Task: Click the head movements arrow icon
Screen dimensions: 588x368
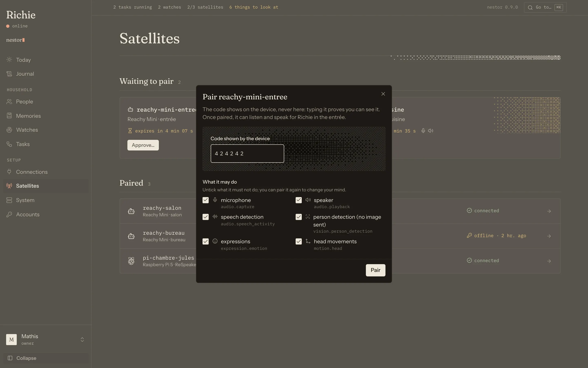Action: click(308, 241)
